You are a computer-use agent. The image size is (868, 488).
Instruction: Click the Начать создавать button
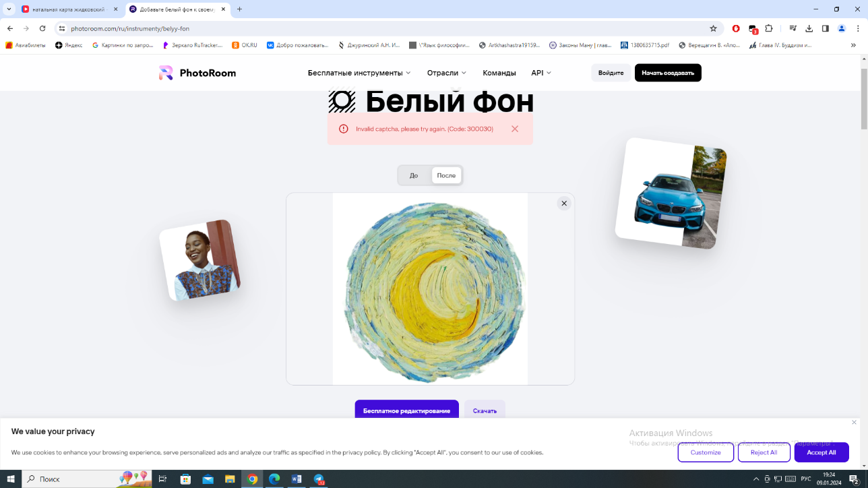[668, 73]
